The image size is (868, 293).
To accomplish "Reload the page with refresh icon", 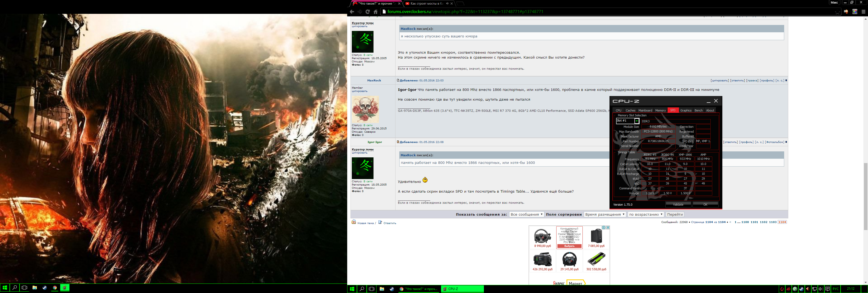I will [368, 12].
